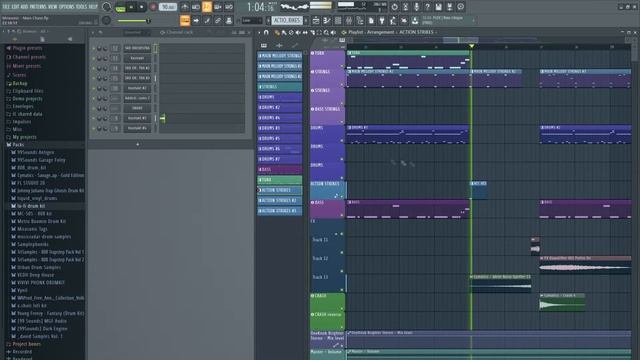Open the ADD menu

(x=24, y=7)
